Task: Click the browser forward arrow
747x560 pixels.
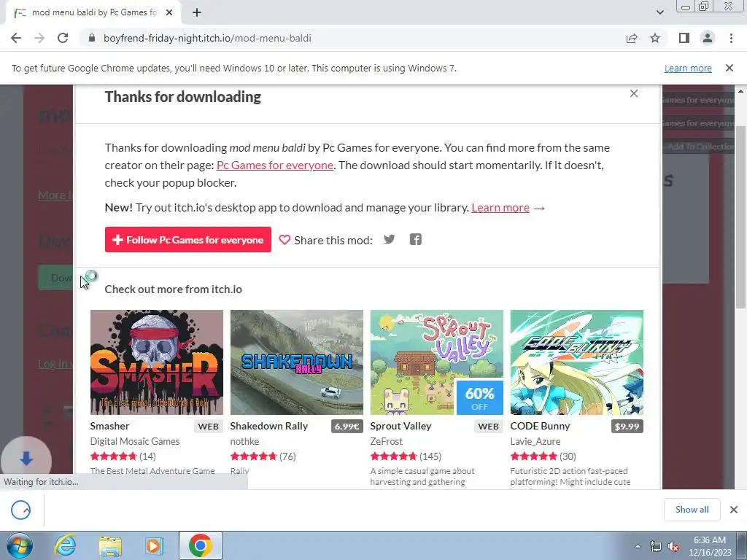Action: click(39, 38)
